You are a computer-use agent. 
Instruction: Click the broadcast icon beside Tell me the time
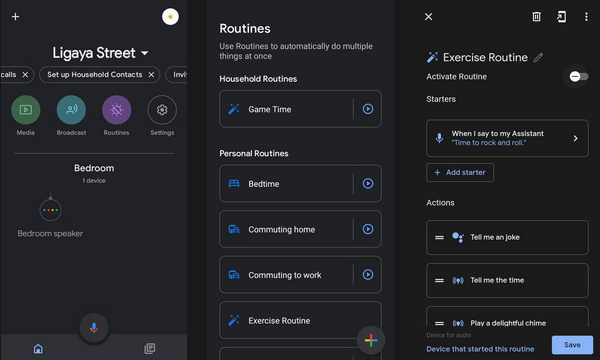pyautogui.click(x=458, y=280)
